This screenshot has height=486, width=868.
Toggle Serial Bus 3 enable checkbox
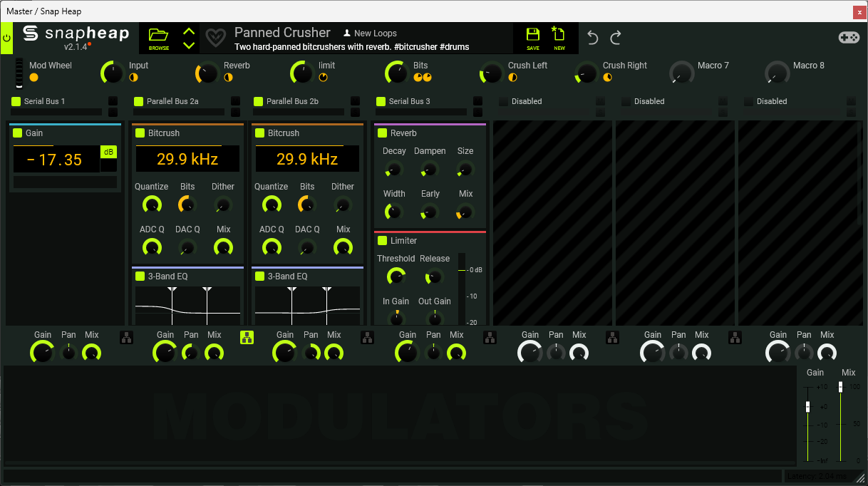[381, 101]
